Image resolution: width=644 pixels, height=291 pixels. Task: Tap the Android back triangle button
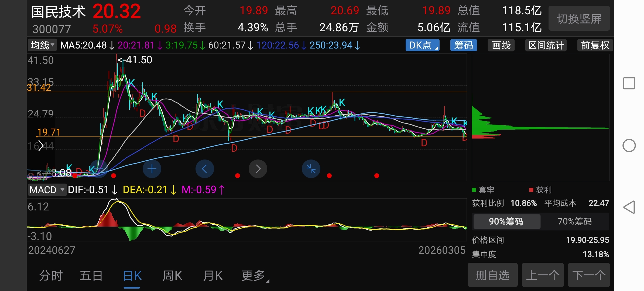tap(629, 207)
